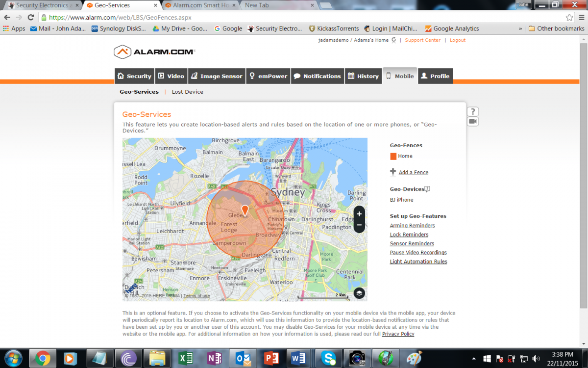Click the Alarm.com logo

pyautogui.click(x=154, y=52)
